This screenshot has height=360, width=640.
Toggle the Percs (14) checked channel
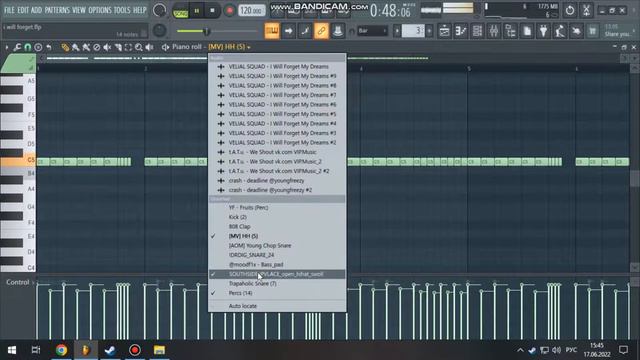point(277,293)
